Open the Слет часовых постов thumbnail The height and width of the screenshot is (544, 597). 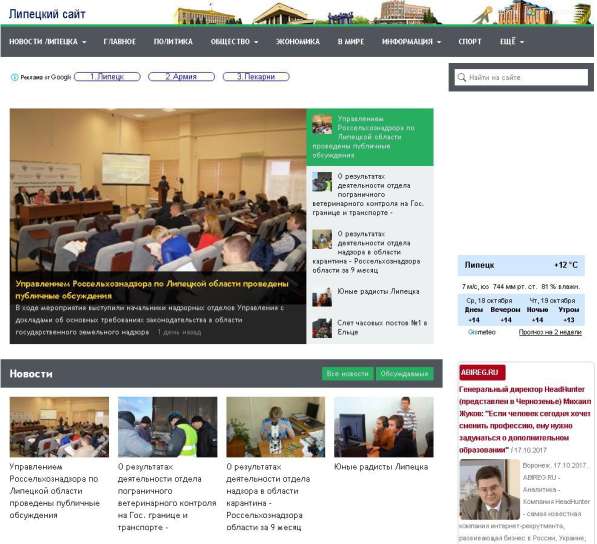point(322,328)
